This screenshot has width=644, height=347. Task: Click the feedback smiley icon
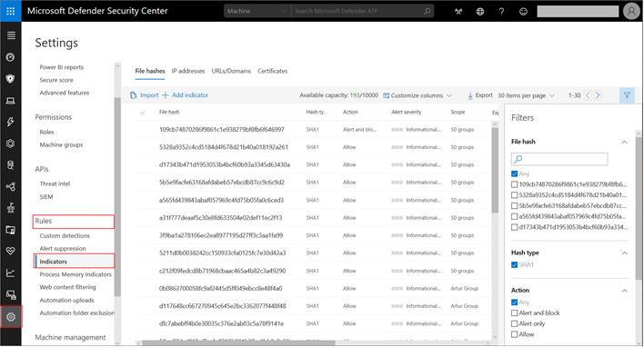[523, 12]
